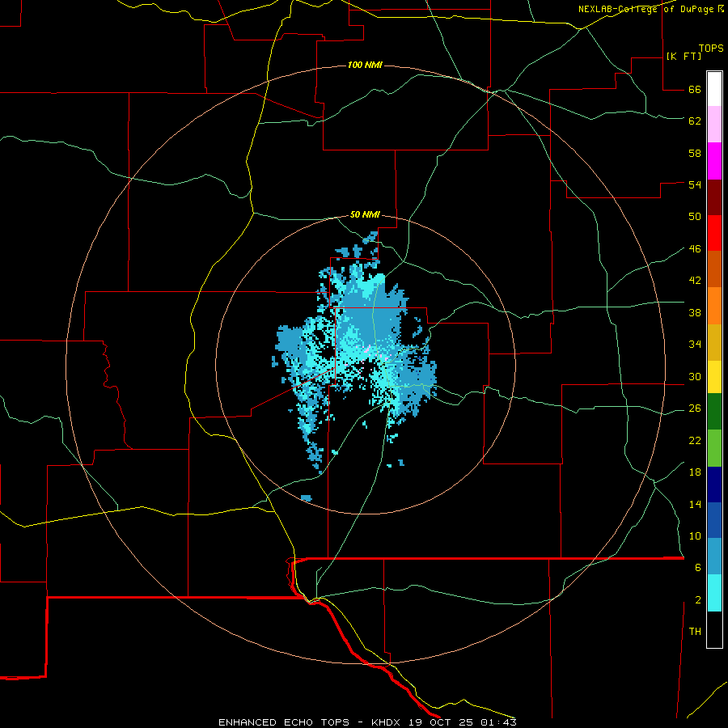Click the "14" legend scale label
The height and width of the screenshot is (728, 728).
click(695, 504)
